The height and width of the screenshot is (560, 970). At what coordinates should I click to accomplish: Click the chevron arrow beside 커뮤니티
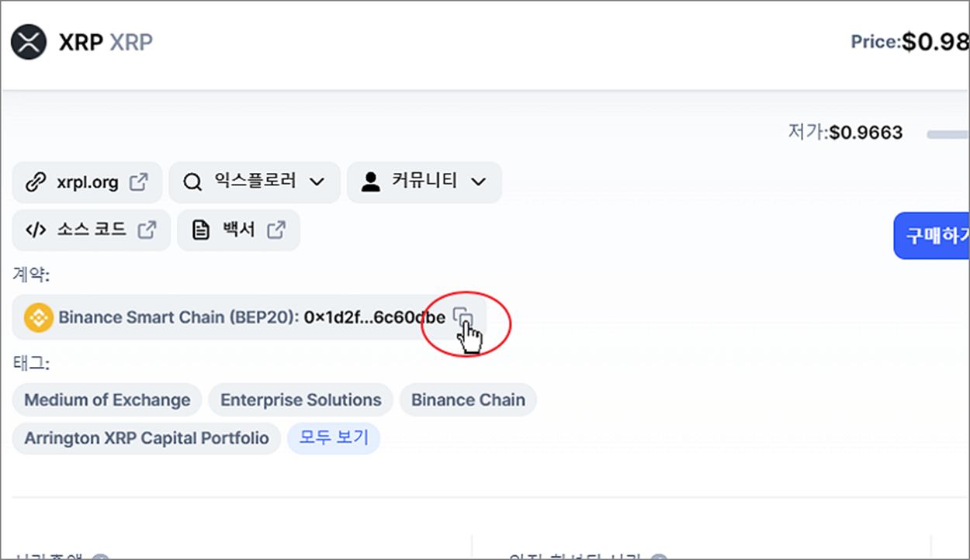pos(478,182)
